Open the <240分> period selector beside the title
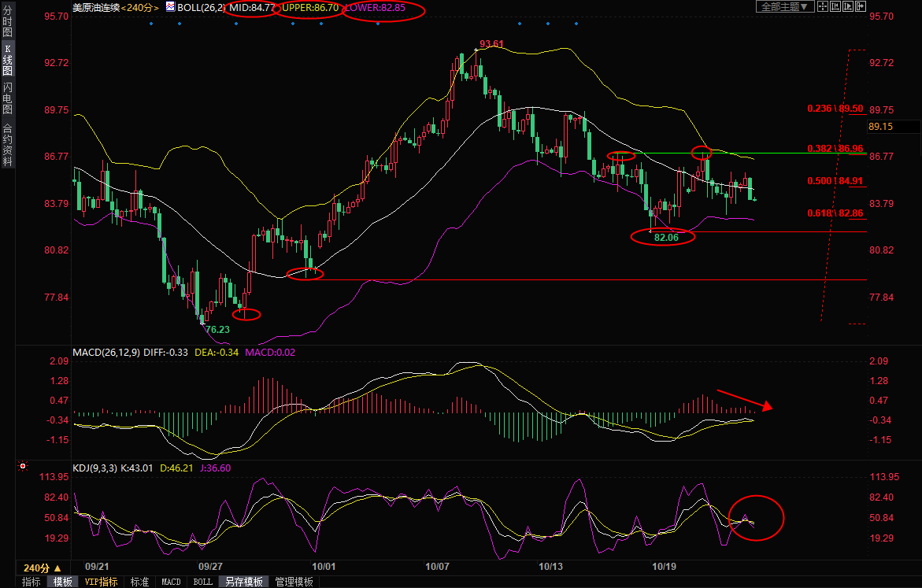 pyautogui.click(x=140, y=6)
